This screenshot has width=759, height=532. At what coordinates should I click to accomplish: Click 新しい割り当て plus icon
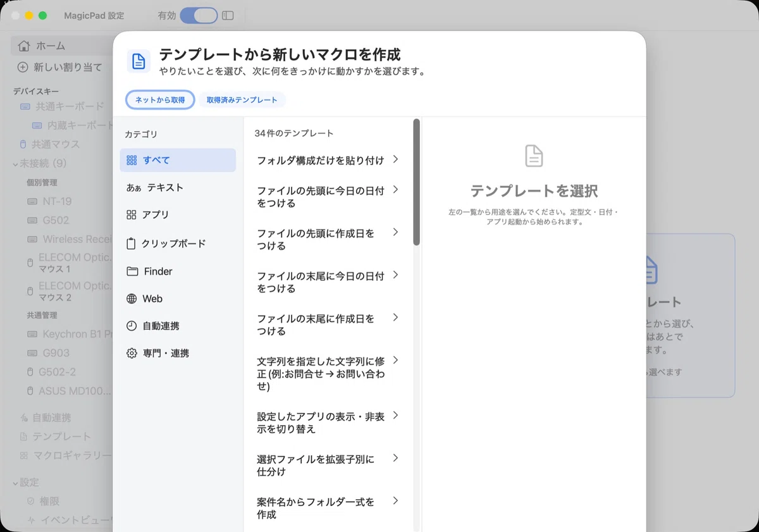23,67
